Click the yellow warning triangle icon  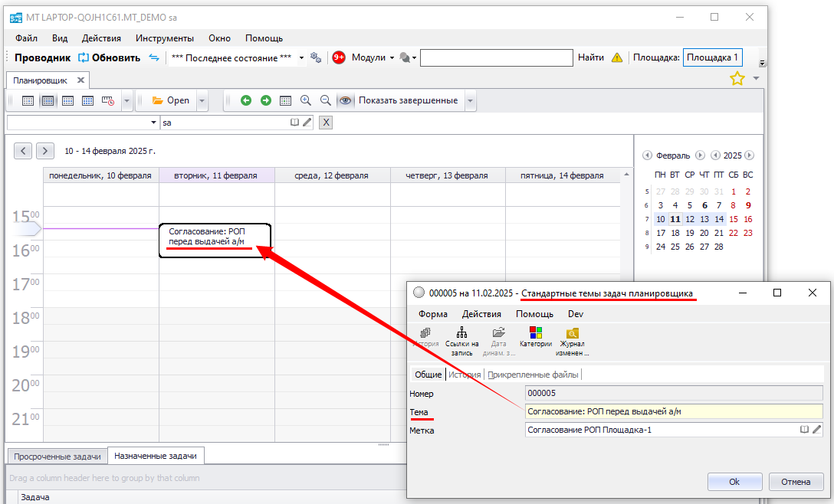click(617, 57)
